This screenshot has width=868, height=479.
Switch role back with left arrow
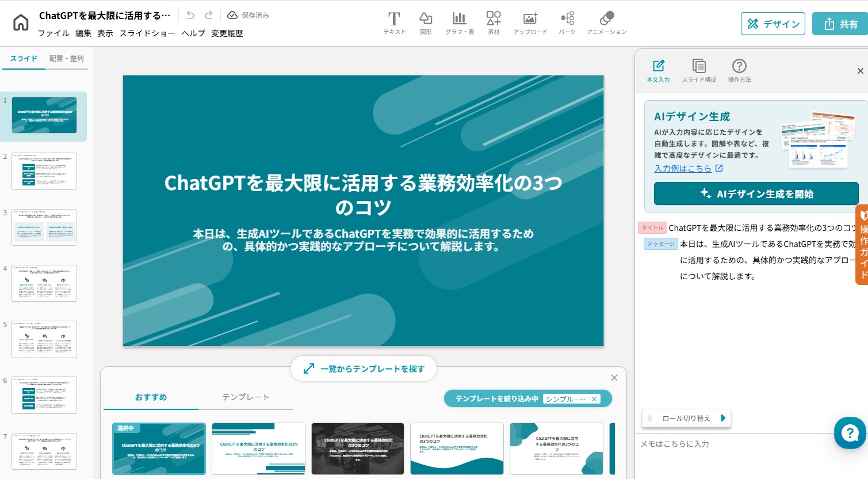[x=650, y=418]
